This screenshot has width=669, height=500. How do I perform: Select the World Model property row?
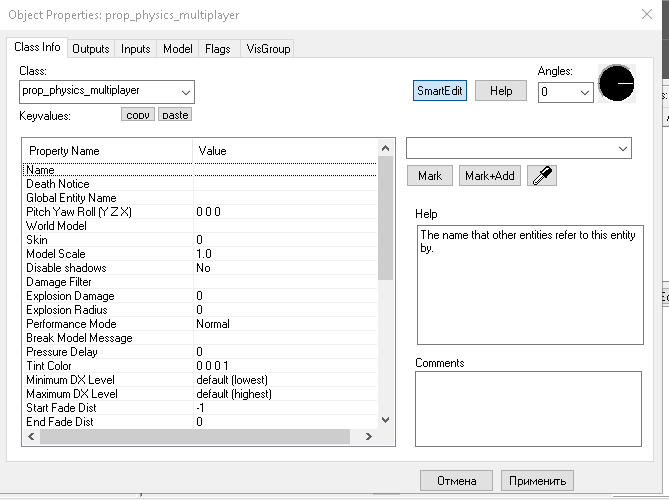tap(200, 226)
